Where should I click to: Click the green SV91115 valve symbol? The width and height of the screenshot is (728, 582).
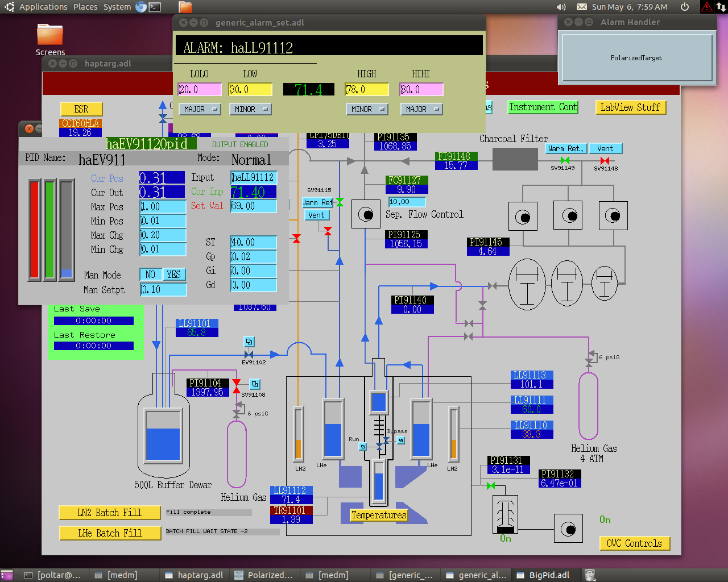(340, 202)
